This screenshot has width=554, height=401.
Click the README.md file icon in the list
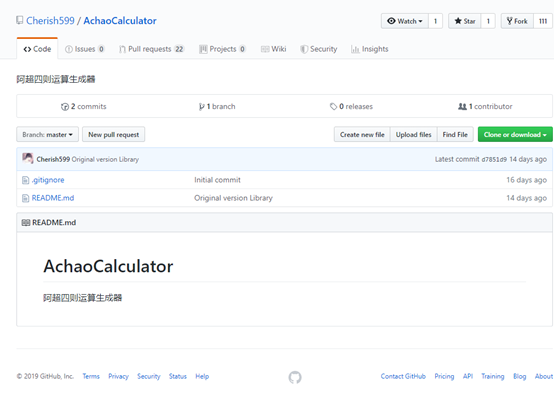point(25,198)
